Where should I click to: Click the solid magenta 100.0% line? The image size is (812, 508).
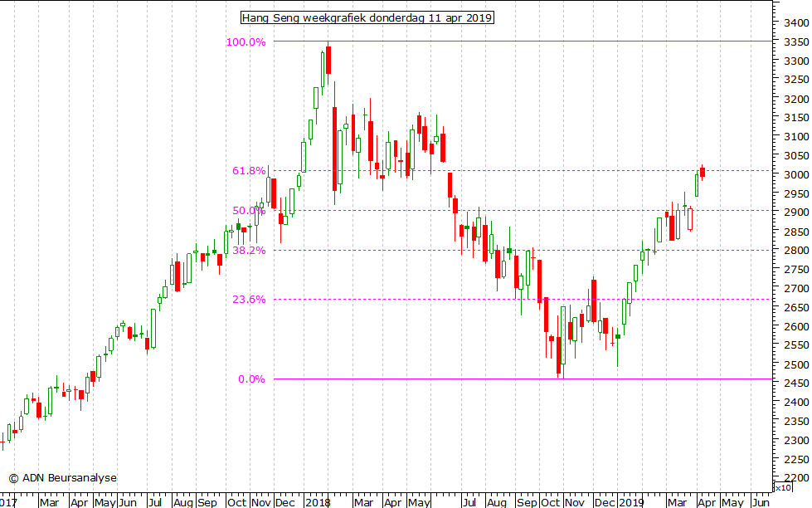pyautogui.click(x=523, y=41)
